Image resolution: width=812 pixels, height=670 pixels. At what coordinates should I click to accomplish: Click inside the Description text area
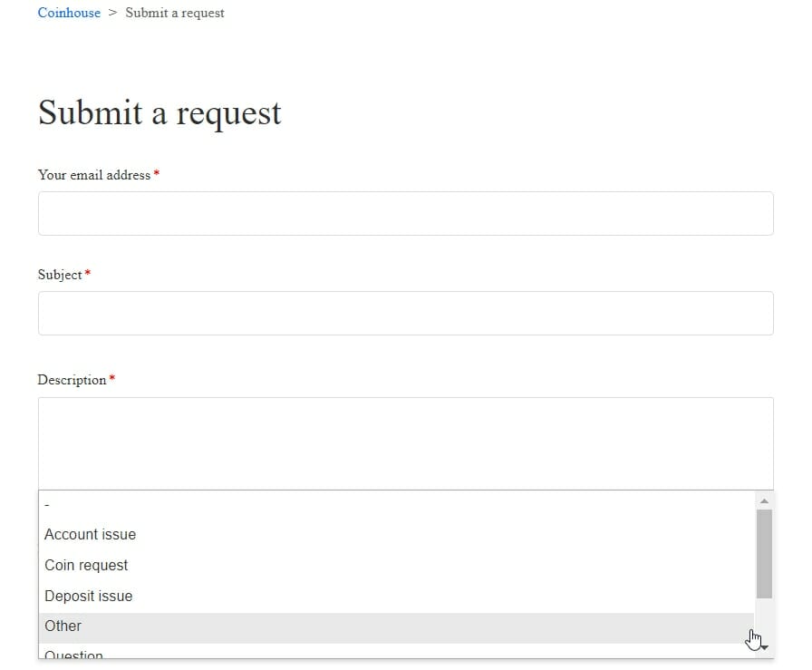point(405,443)
